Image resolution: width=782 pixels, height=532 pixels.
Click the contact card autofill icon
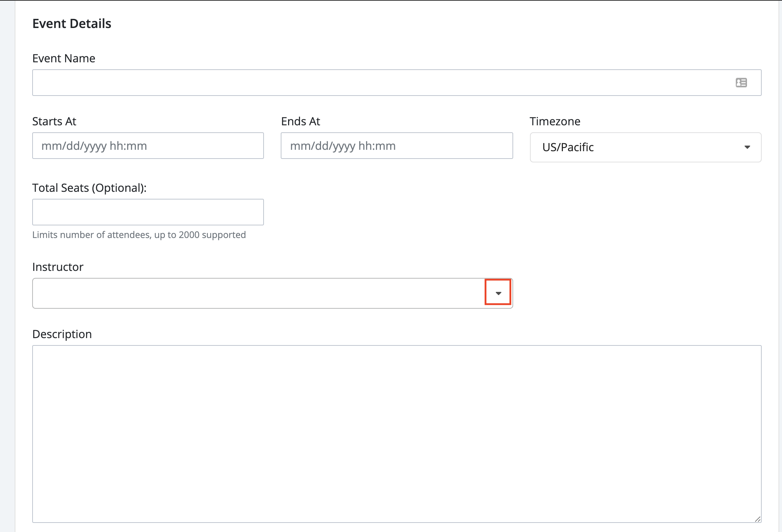741,83
